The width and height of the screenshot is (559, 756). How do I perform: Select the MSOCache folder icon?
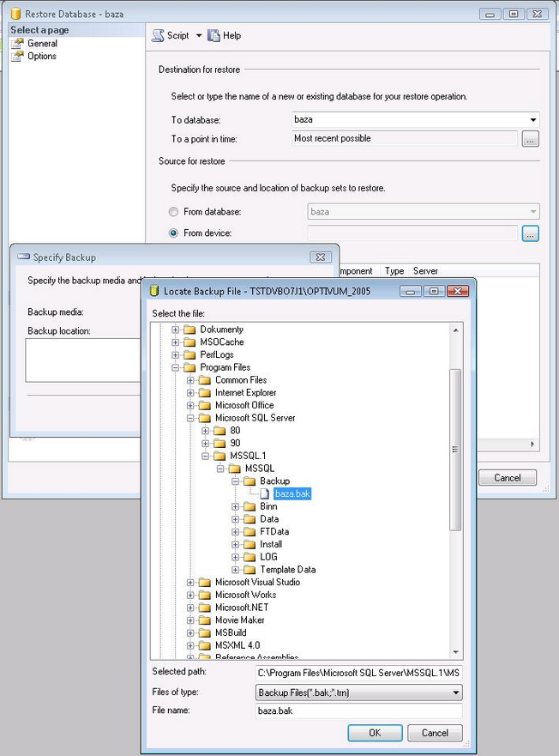(189, 342)
